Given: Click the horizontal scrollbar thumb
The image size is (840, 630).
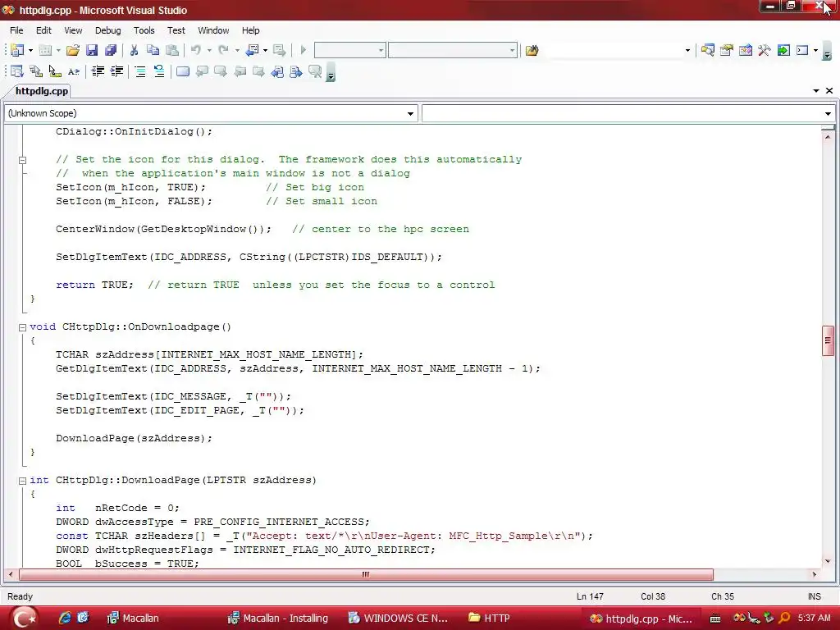Looking at the screenshot, I should 366,574.
